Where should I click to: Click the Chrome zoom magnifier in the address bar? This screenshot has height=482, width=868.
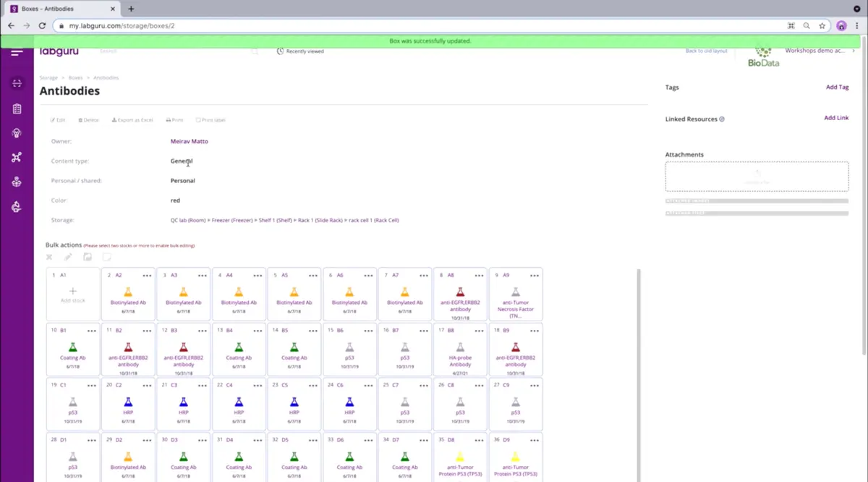point(807,25)
